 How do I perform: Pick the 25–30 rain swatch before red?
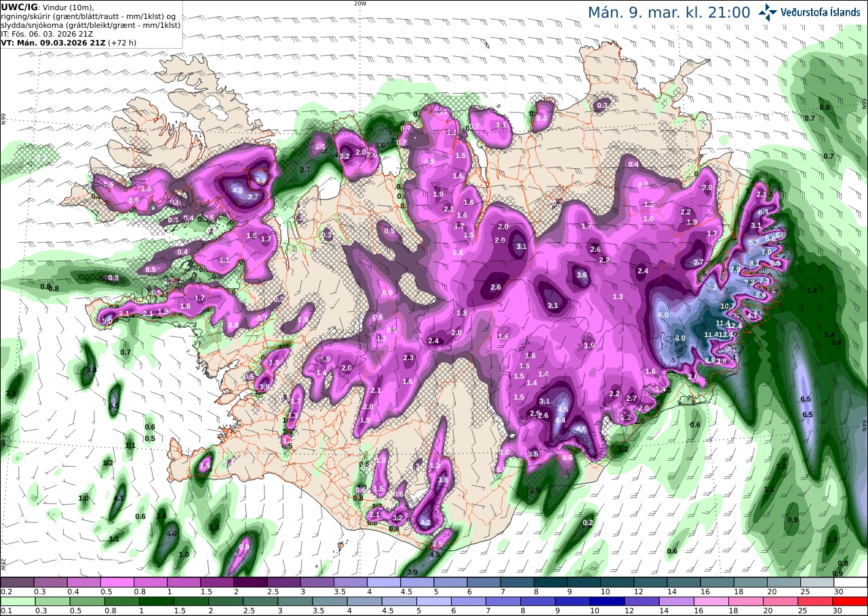pyautogui.click(x=817, y=601)
